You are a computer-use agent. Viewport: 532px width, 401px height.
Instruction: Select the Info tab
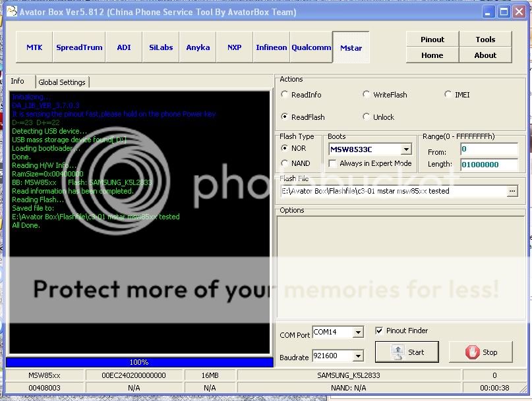tap(20, 82)
